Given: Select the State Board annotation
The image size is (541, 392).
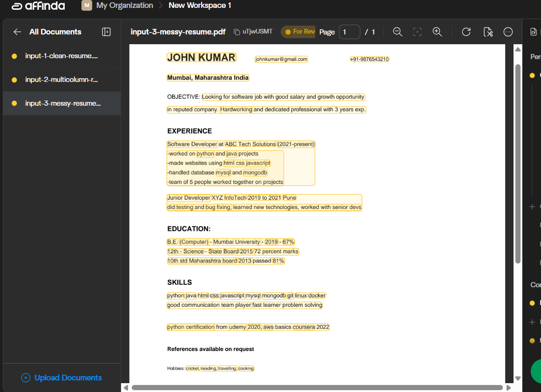Looking at the screenshot, I should pyautogui.click(x=223, y=251).
